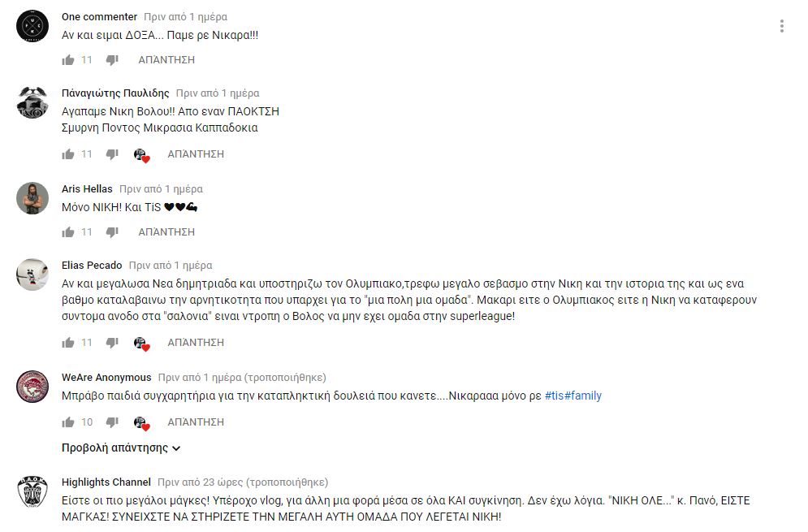Like One commenter's comment
The image size is (808, 532).
coord(68,60)
